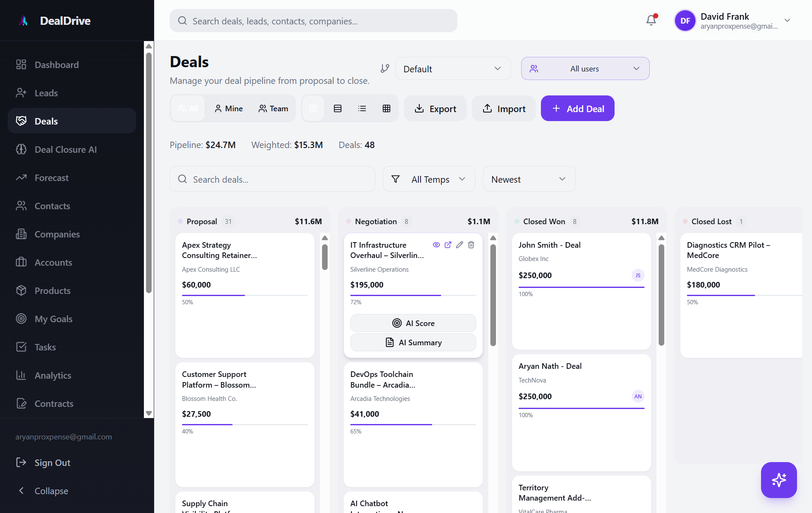This screenshot has width=812, height=513.
Task: Show All deals filter
Action: 188,108
